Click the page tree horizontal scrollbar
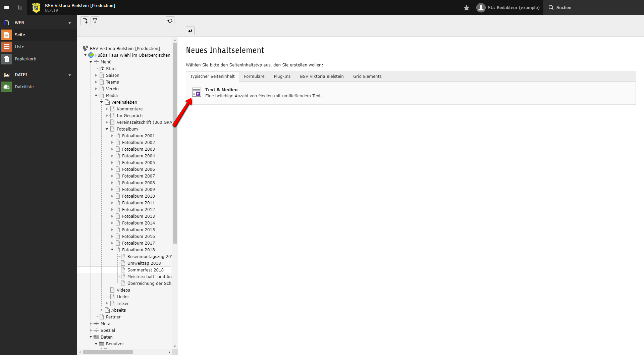Image resolution: width=644 pixels, height=355 pixels. 108,352
